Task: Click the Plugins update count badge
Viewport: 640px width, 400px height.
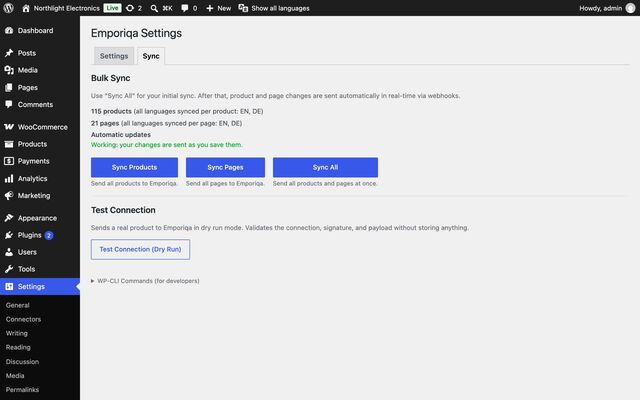Action: point(49,236)
